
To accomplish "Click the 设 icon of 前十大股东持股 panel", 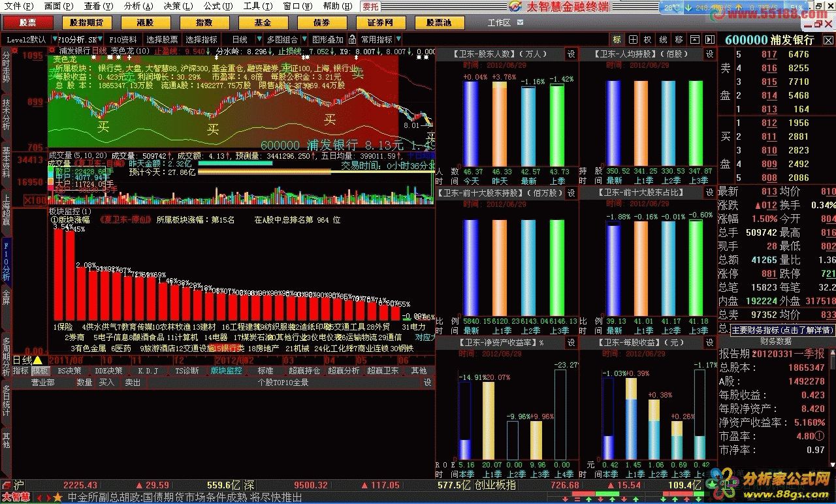I will click(571, 193).
